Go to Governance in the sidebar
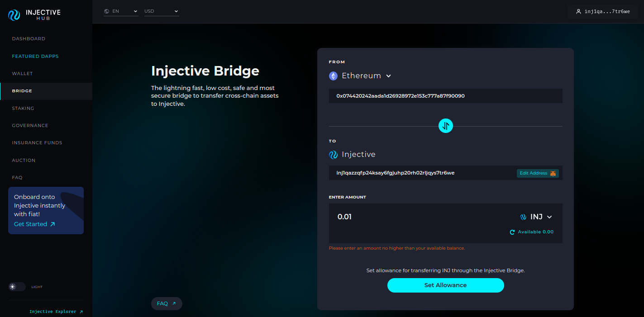 (x=30, y=126)
